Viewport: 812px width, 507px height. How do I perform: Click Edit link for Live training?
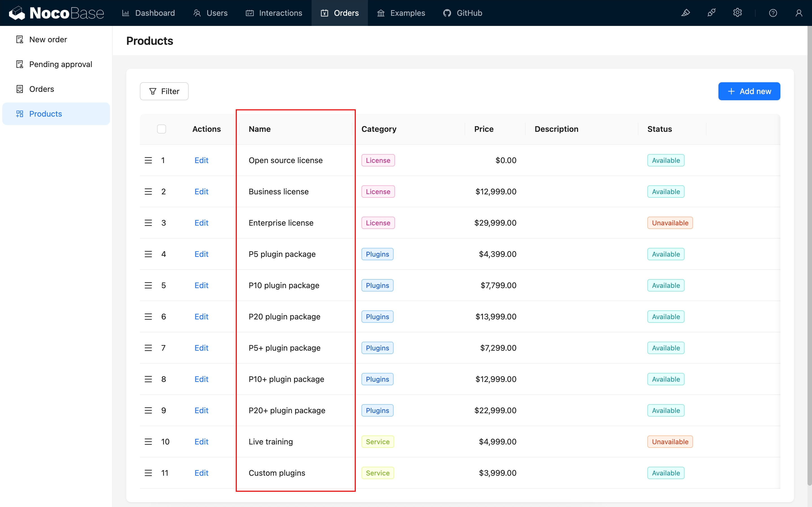201,442
